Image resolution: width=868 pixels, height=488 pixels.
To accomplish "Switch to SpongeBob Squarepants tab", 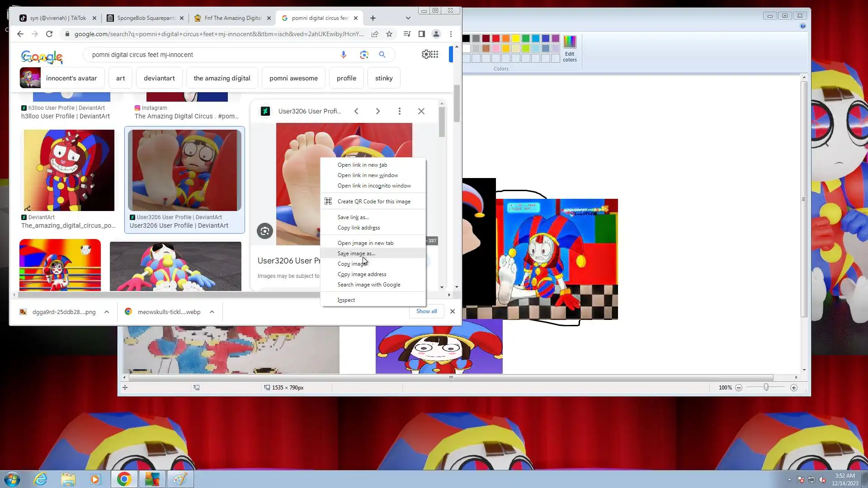I will point(145,18).
